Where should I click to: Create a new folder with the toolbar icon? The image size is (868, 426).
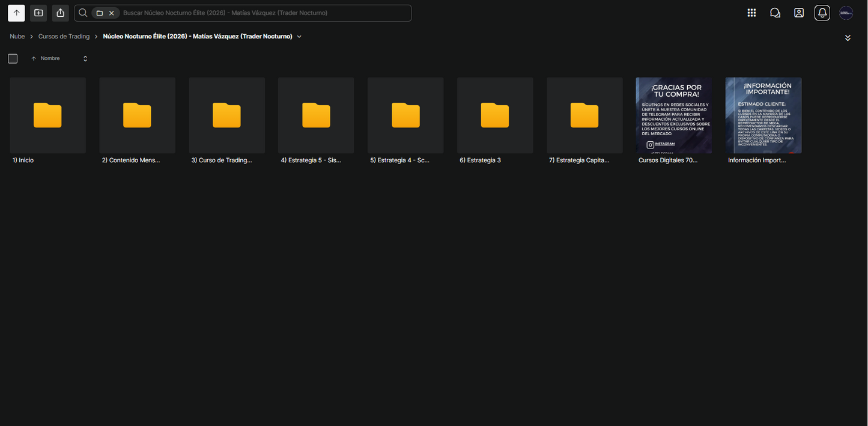tap(38, 13)
